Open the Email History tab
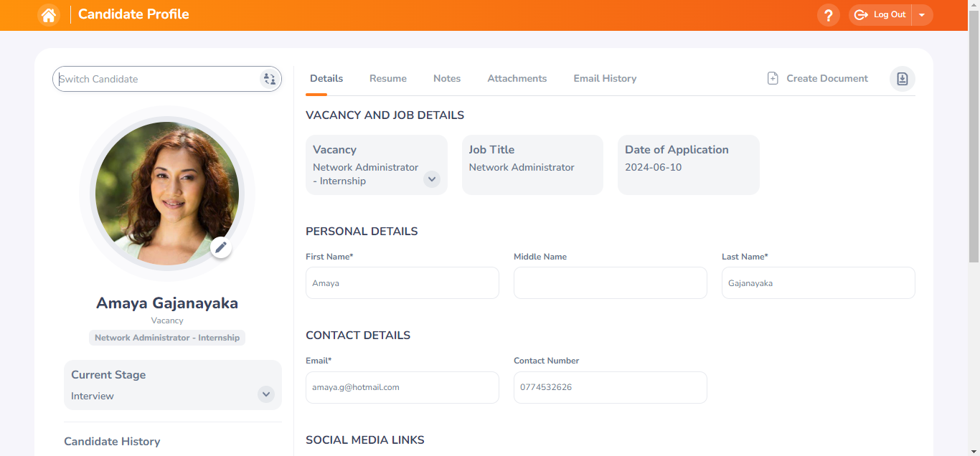 coord(605,78)
